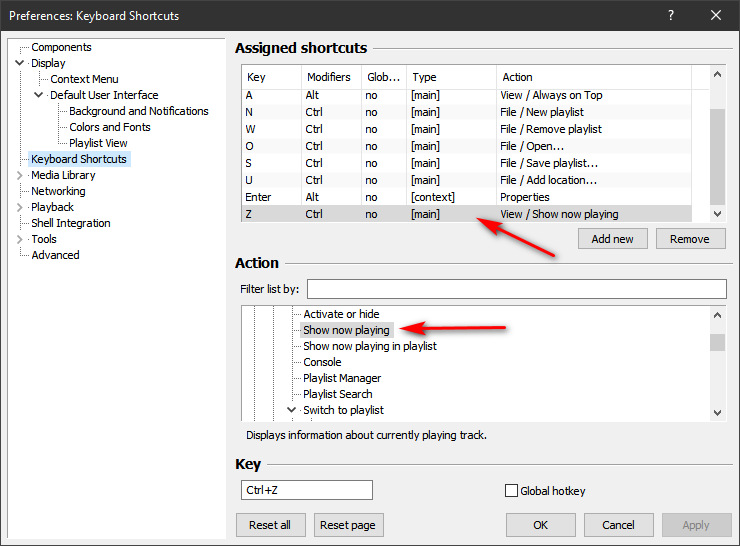Click the Add new button

point(612,239)
